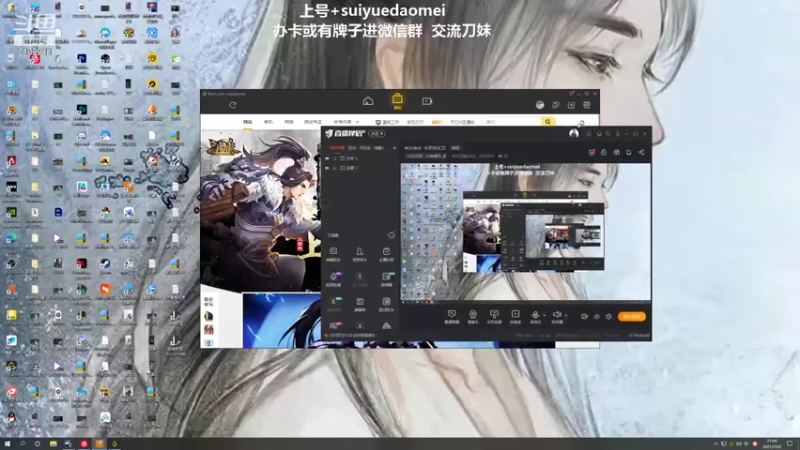The height and width of the screenshot is (450, 800).
Task: Open the blue lightning game thumbnail
Action: click(x=282, y=320)
